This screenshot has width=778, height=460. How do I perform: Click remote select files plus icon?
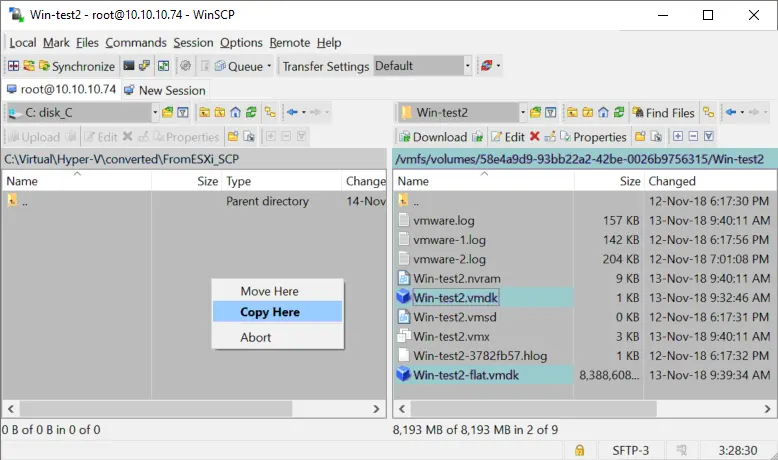[x=678, y=136]
